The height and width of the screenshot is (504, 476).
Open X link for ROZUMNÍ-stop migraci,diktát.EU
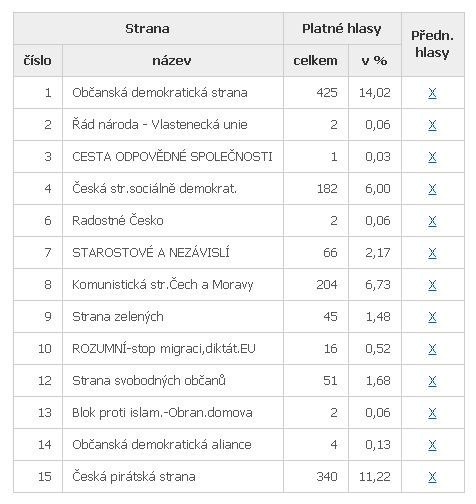432,349
